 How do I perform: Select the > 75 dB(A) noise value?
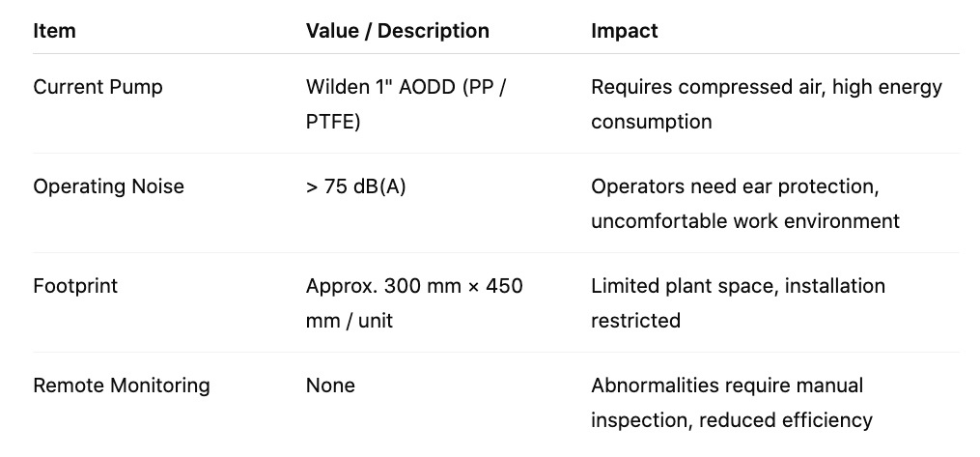coord(355,186)
